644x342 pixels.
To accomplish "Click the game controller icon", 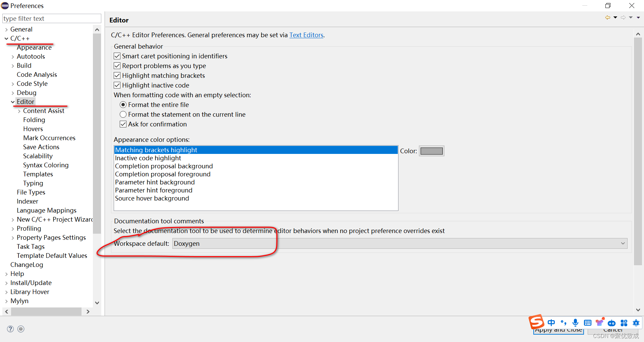I will tap(611, 323).
